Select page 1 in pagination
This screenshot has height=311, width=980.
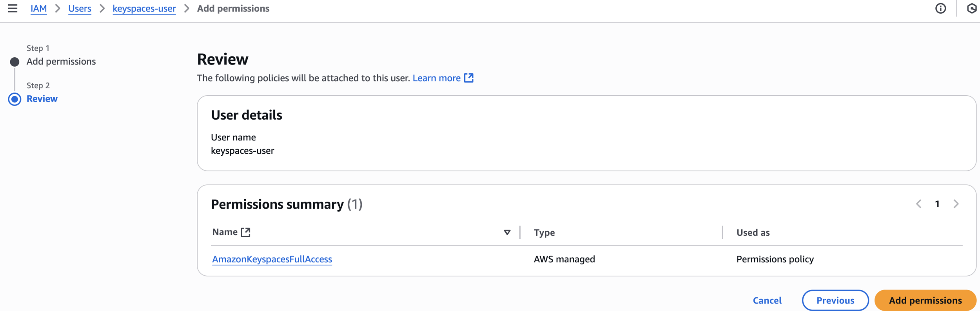point(937,204)
